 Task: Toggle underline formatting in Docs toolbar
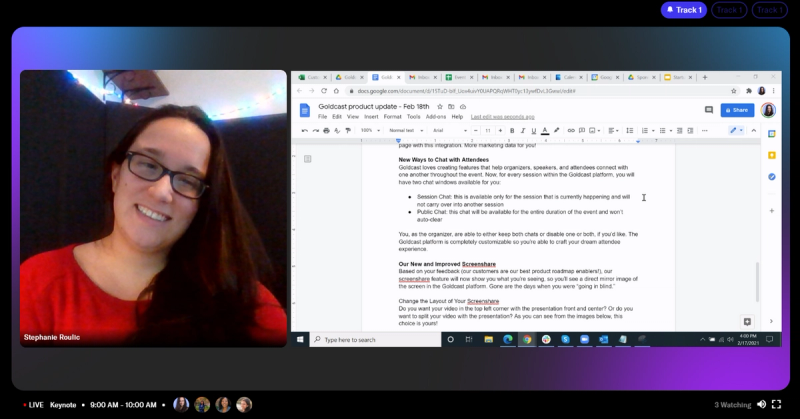point(534,131)
